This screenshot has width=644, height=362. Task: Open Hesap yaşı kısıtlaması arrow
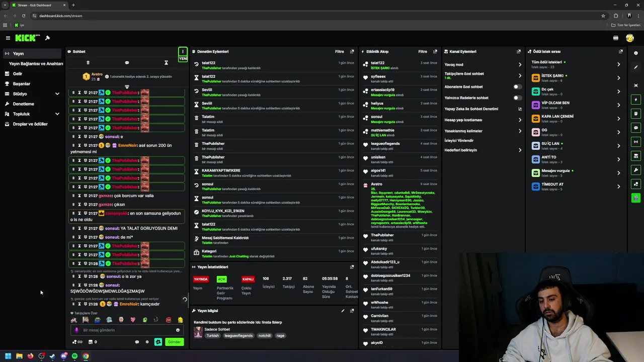point(520,120)
